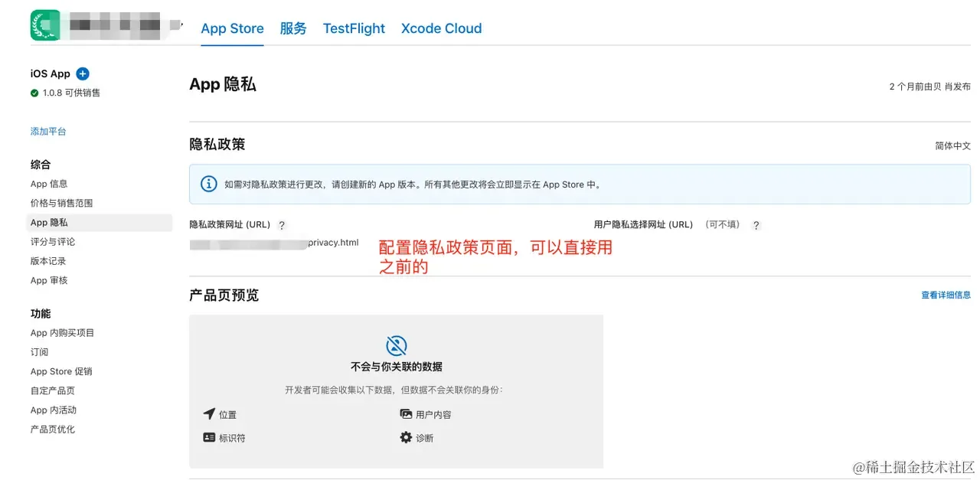
Task: Click the 用户内容 photos icon
Action: (406, 414)
